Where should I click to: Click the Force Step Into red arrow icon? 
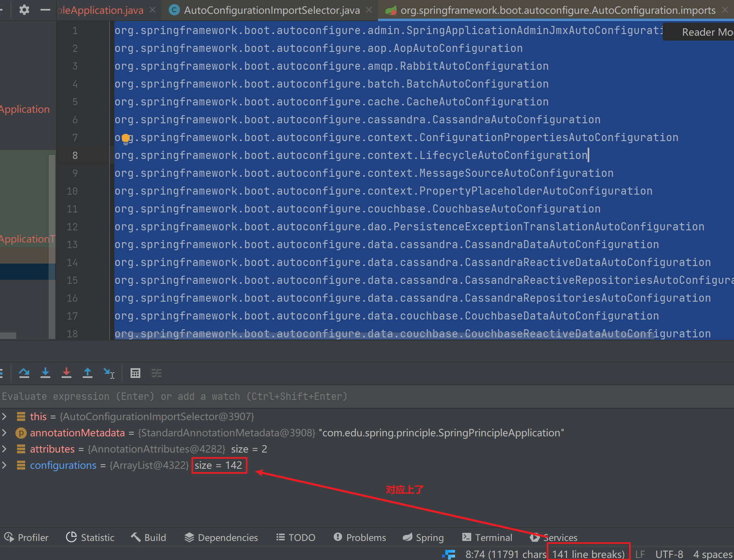tap(67, 373)
